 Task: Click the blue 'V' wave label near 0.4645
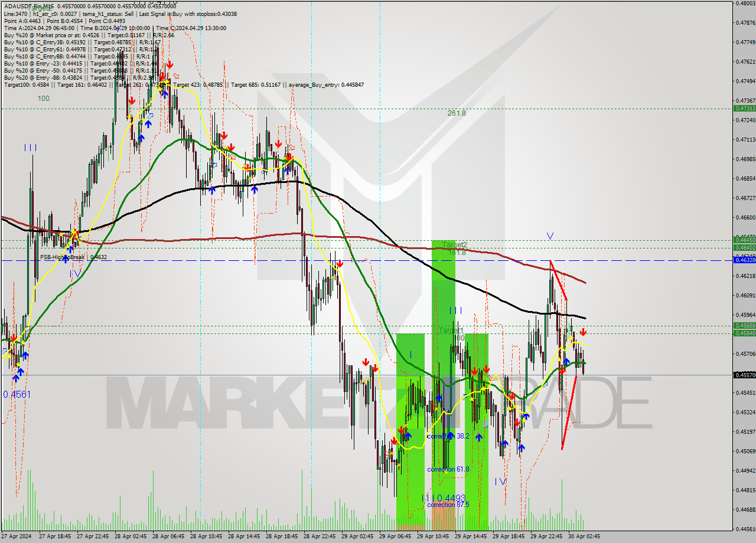coord(550,236)
